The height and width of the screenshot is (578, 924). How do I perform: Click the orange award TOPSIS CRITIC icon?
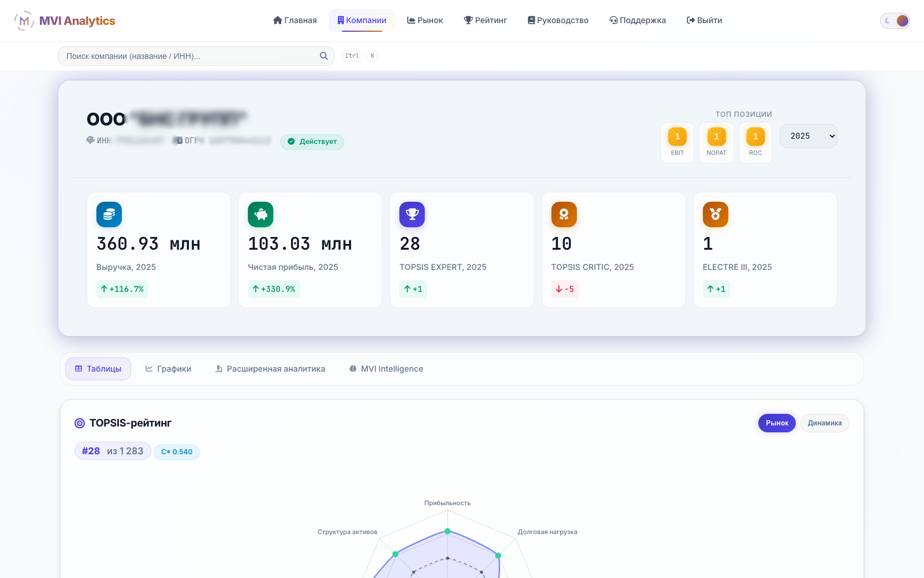pos(564,214)
